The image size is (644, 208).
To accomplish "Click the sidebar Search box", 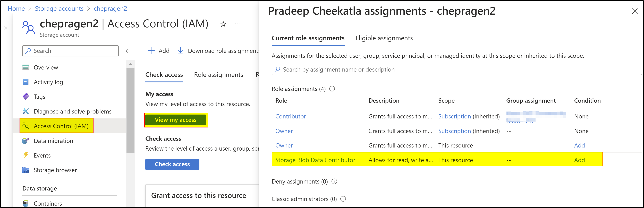I will coord(71,51).
